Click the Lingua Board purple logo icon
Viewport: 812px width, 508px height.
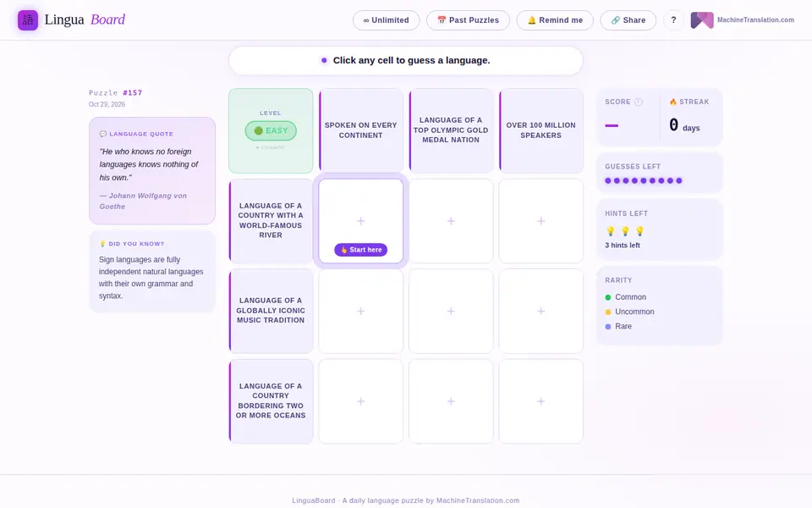point(28,20)
